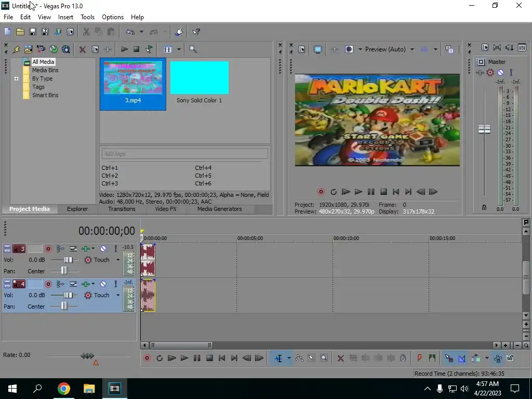The image size is (532, 399).
Task: Mute audio track 4
Action: (x=103, y=284)
